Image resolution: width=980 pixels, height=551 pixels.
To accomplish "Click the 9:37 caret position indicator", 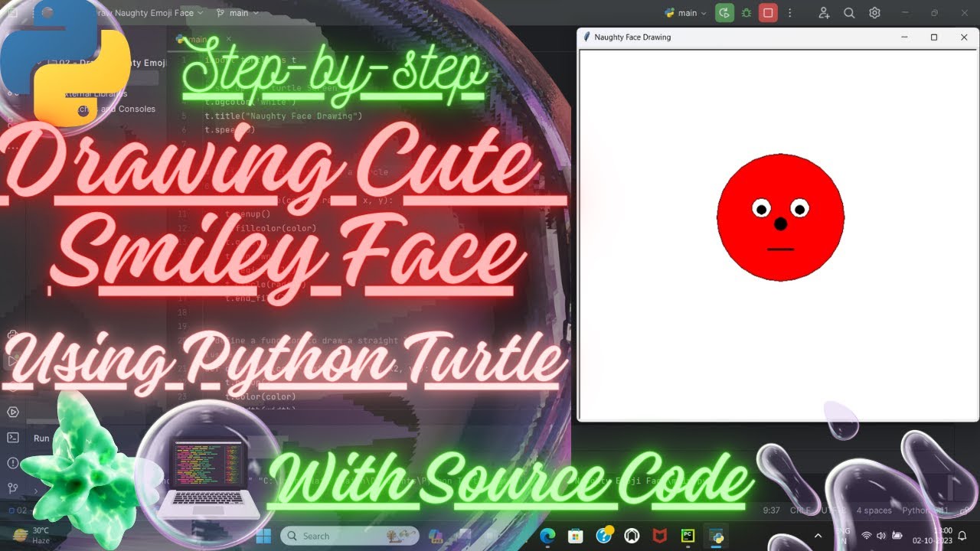I will pos(772,510).
